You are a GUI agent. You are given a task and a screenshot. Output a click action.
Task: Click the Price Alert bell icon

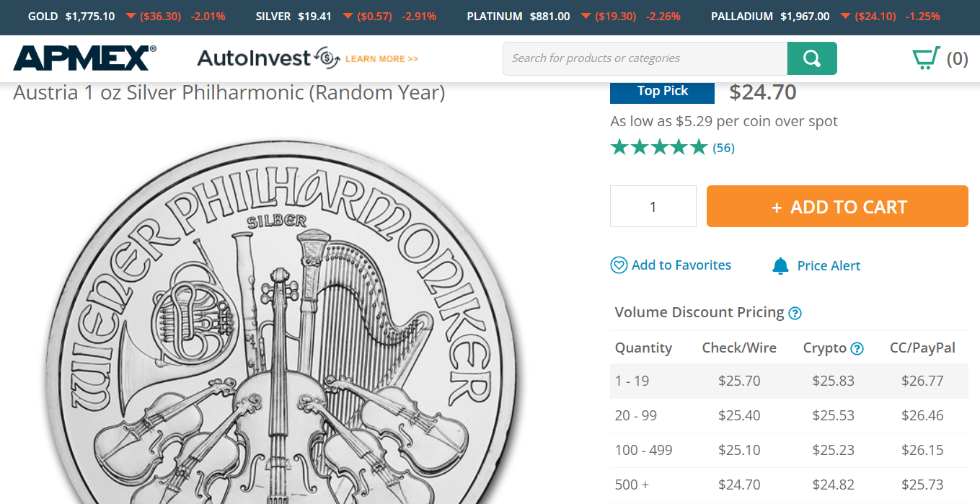pos(780,266)
